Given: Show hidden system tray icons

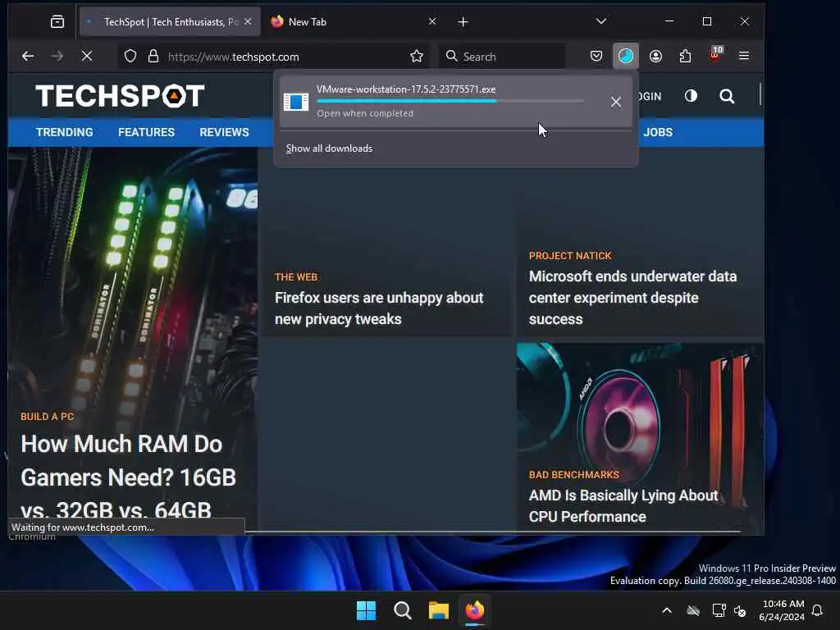Looking at the screenshot, I should [667, 610].
